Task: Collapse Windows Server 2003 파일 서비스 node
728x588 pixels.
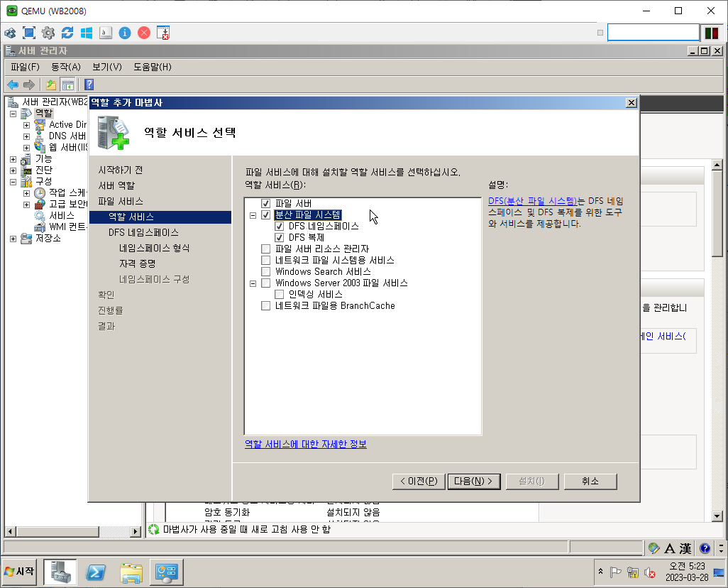Action: [x=253, y=283]
